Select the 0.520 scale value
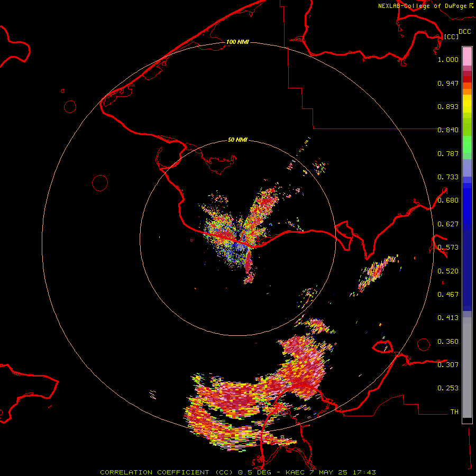 click(x=448, y=271)
